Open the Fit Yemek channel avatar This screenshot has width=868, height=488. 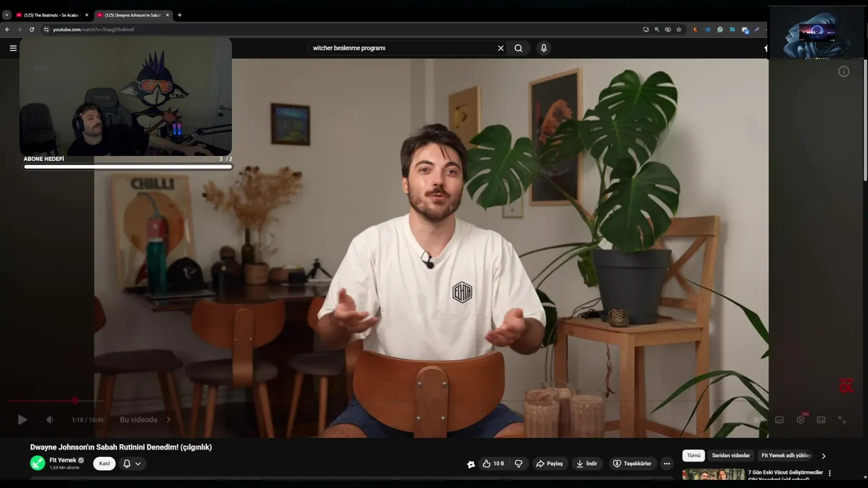point(37,464)
